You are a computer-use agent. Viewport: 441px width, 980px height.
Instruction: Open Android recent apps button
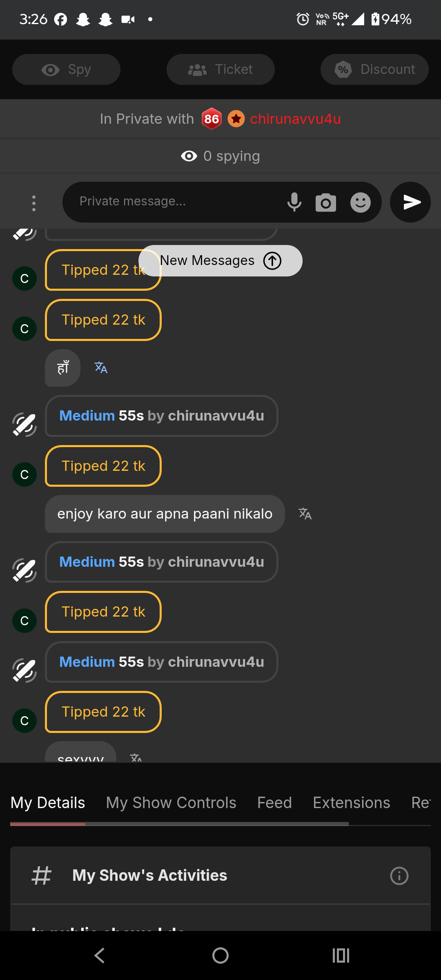pyautogui.click(x=341, y=955)
